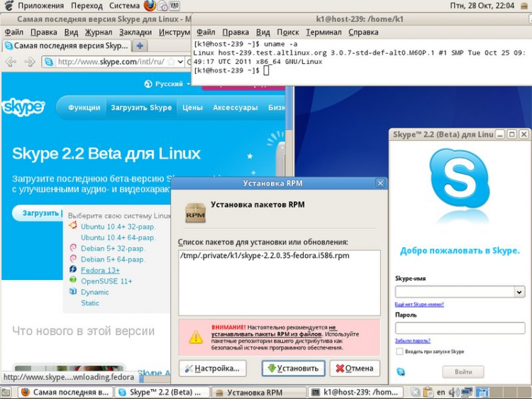Toggle Входить при запуске Skype checkbox
This screenshot has width=532, height=399.
(399, 352)
